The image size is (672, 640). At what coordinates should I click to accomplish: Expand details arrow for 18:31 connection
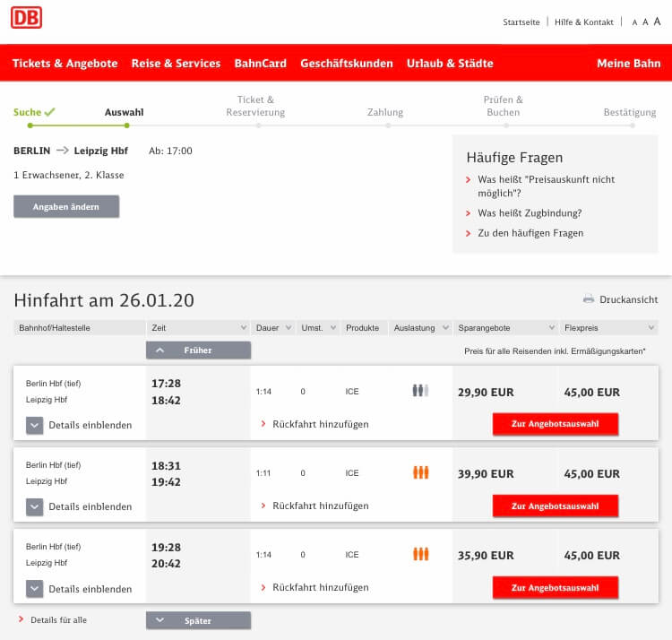(x=35, y=506)
